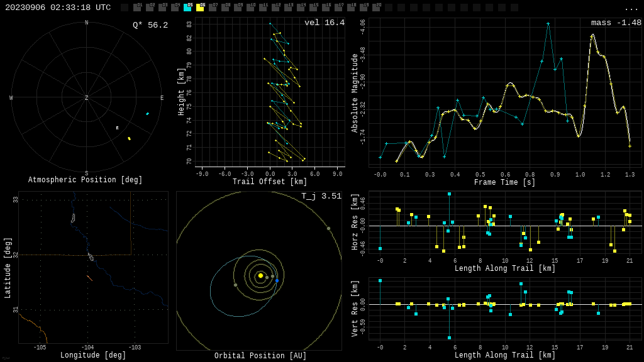Click the station 09 square

tap(238, 8)
